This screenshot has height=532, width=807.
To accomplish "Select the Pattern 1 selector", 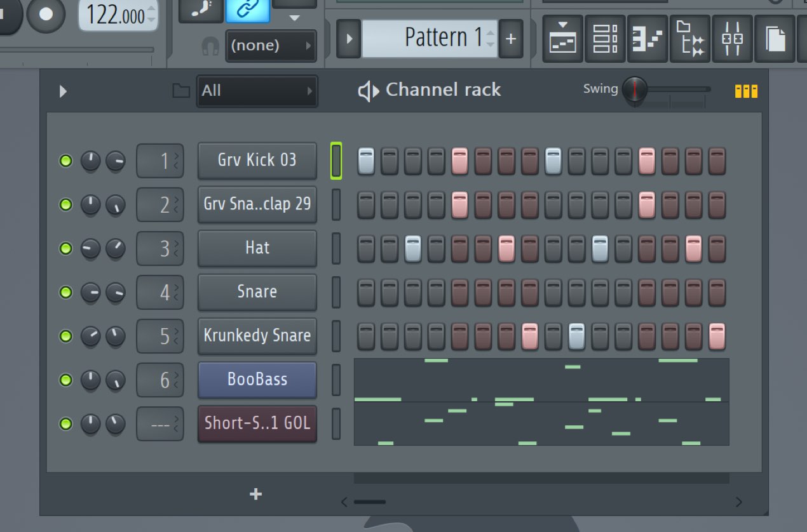I will coord(430,38).
